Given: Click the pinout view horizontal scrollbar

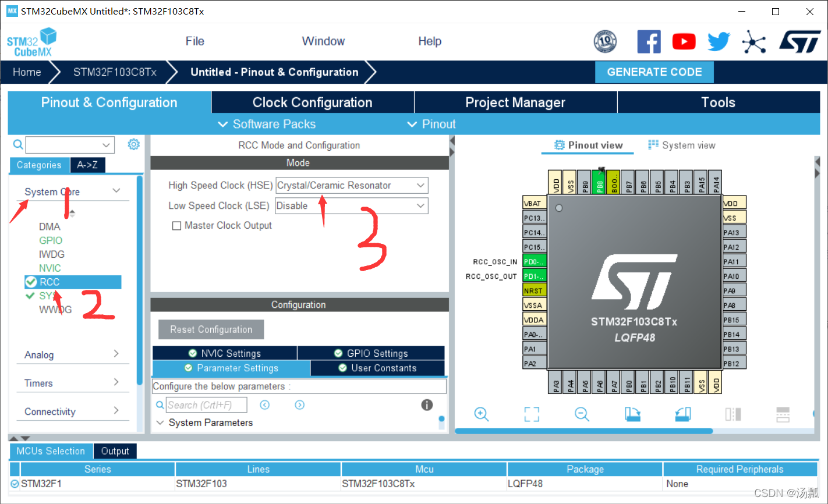Looking at the screenshot, I should point(583,431).
